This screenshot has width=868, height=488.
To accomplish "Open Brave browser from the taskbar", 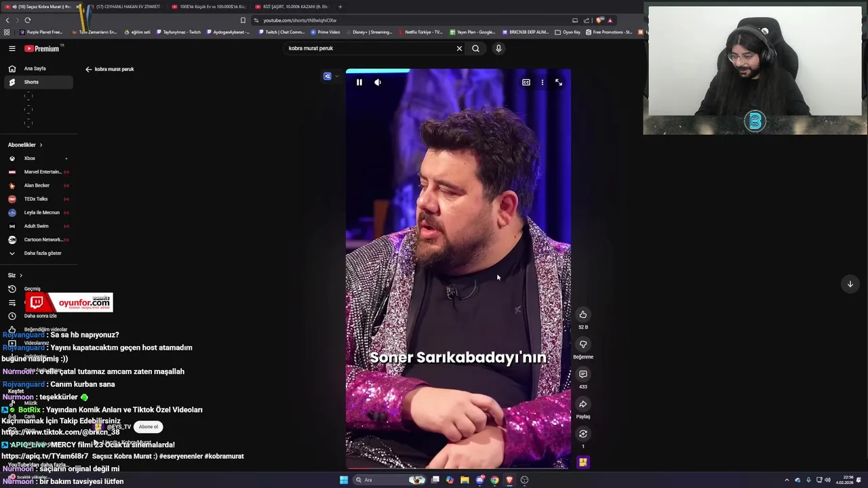I will 509,480.
